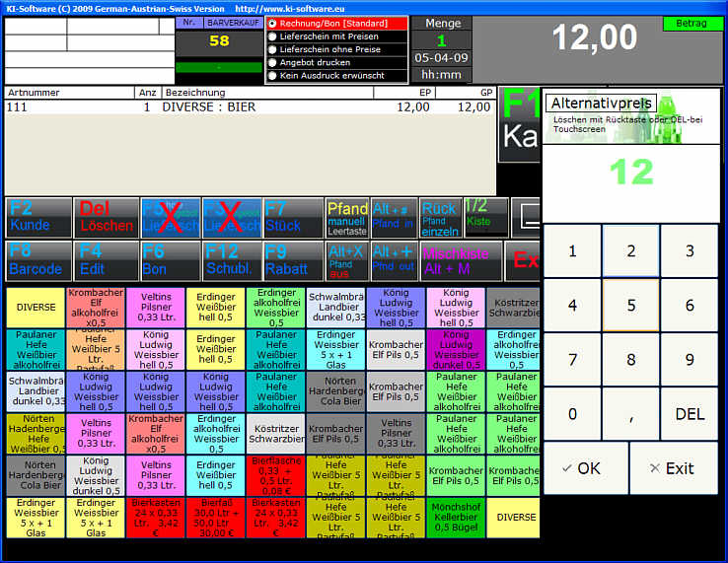Click keypad digit 0
The width and height of the screenshot is (728, 563).
point(572,414)
